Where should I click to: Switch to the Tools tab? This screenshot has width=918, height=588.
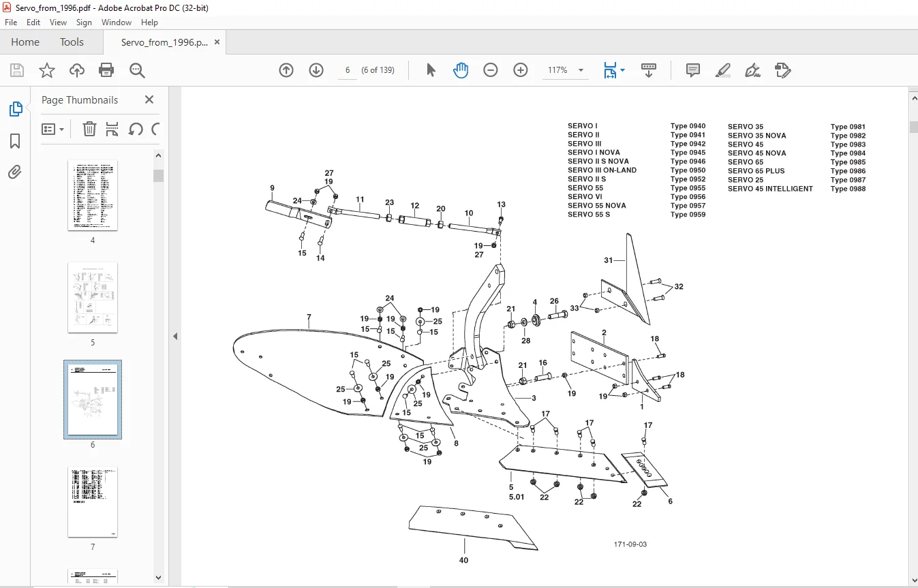click(72, 42)
